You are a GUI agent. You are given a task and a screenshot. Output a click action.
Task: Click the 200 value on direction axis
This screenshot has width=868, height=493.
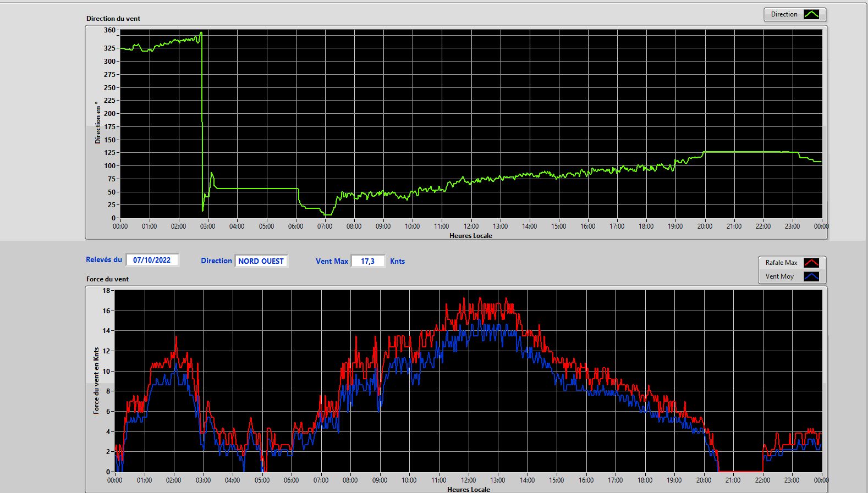tap(109, 114)
